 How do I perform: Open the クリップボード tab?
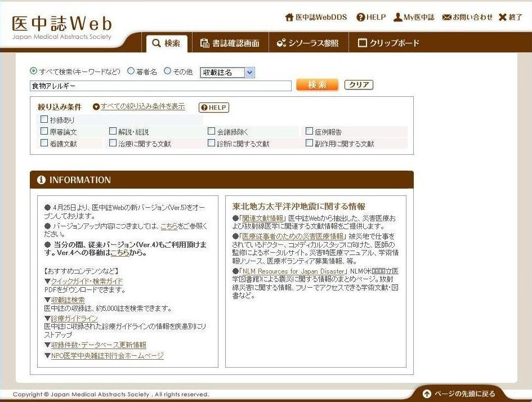click(x=388, y=43)
